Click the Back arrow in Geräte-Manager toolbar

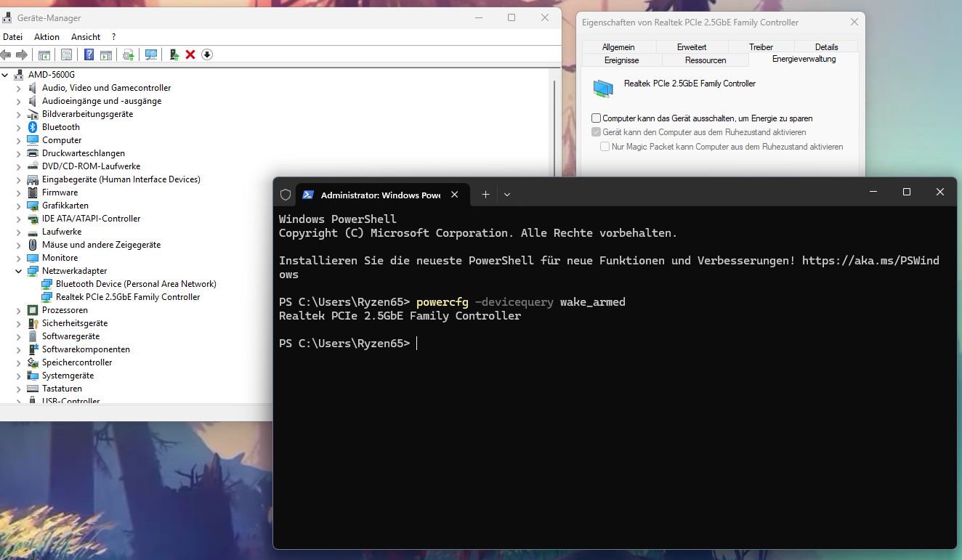tap(7, 54)
